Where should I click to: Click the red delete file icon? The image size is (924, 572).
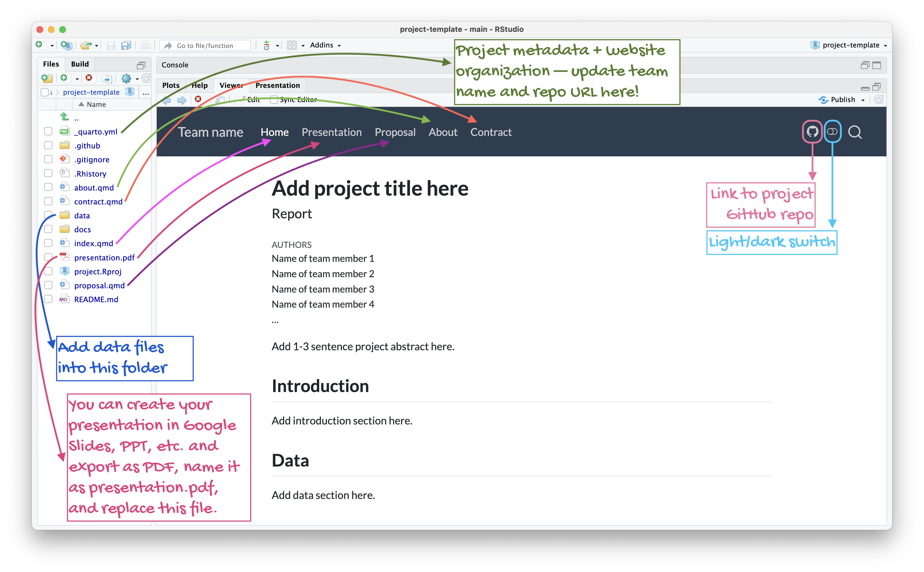[89, 78]
